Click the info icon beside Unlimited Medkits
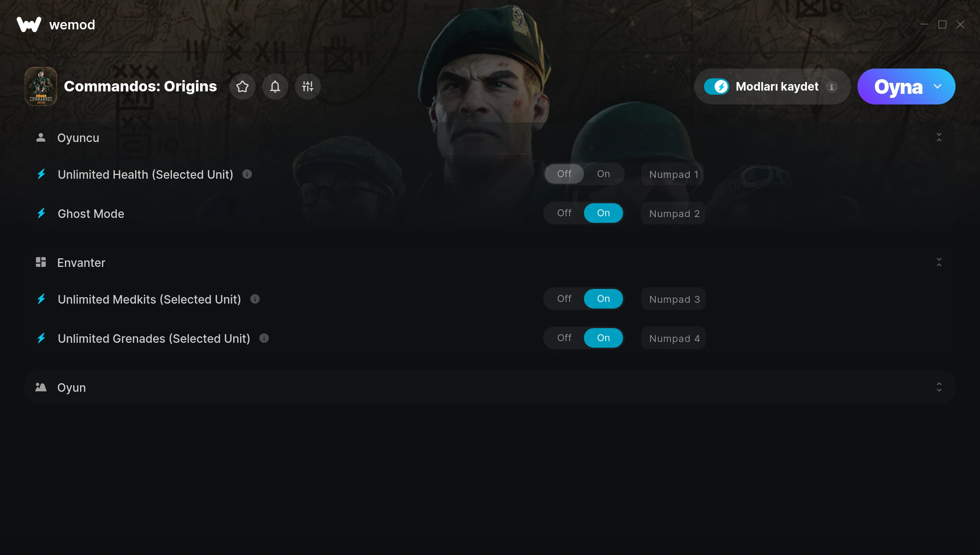980x555 pixels. coord(255,299)
